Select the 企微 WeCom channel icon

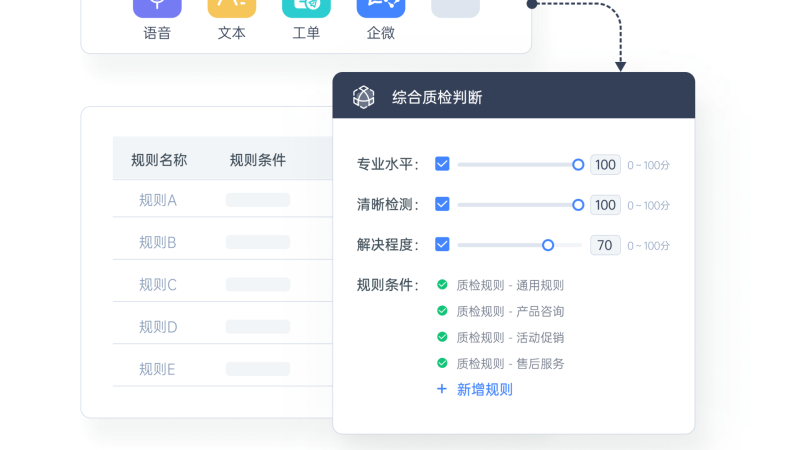[381, 8]
